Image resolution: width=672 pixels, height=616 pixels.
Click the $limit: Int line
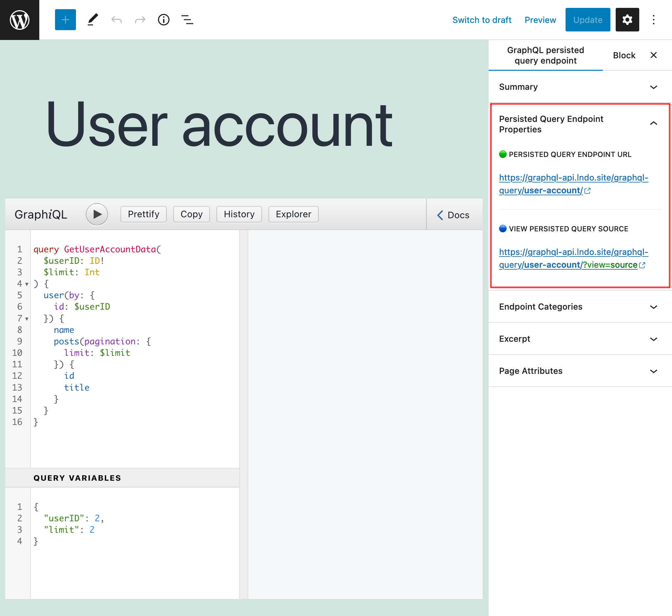point(72,272)
